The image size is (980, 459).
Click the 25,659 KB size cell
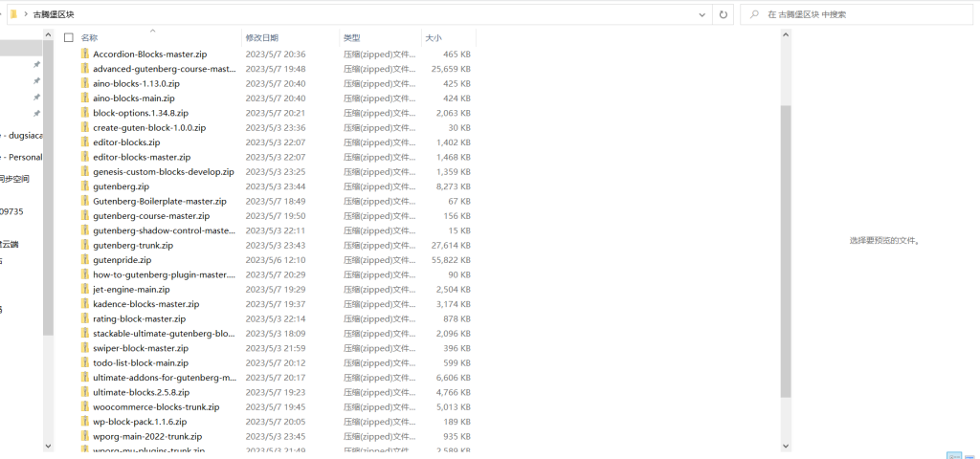tap(451, 69)
